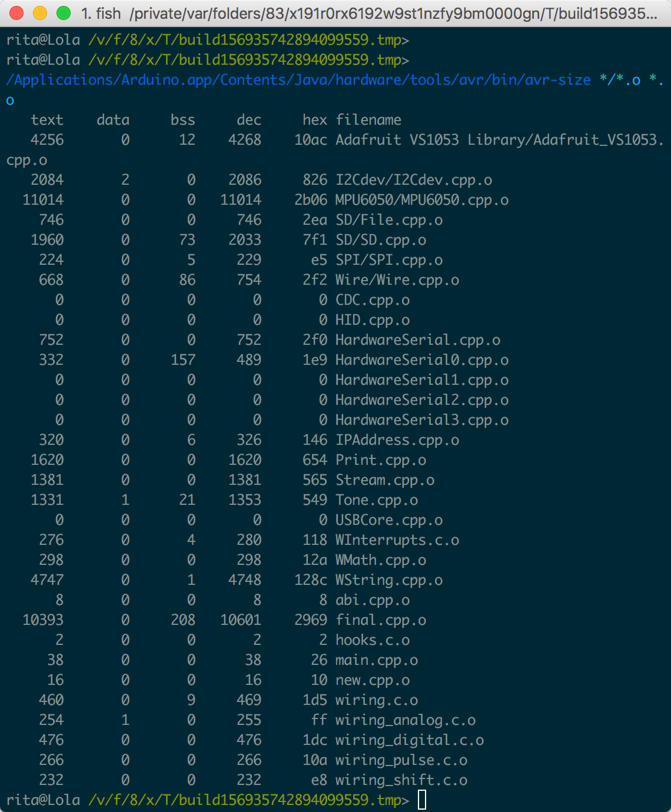
Task: Click the Adafruit VS1053 Library filename
Action: (x=499, y=140)
